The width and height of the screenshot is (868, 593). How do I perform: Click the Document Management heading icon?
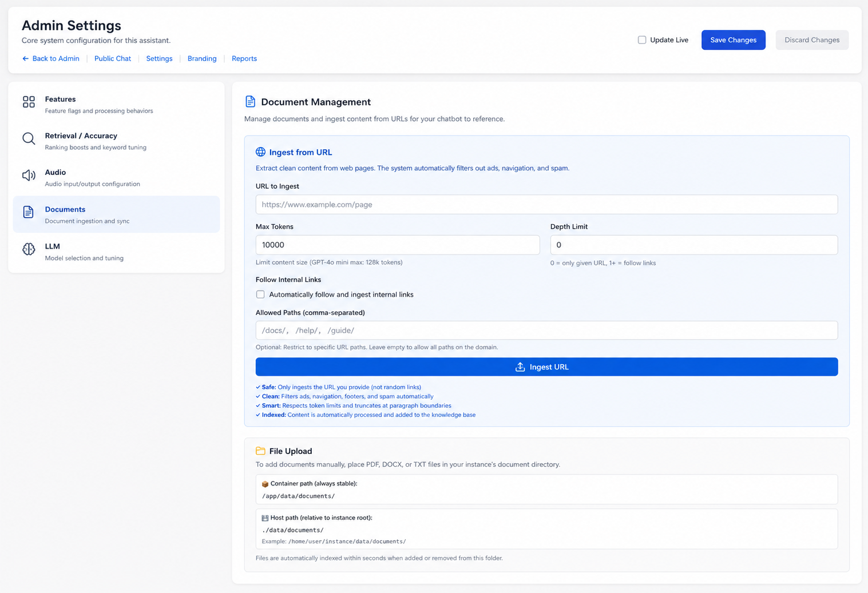point(250,102)
